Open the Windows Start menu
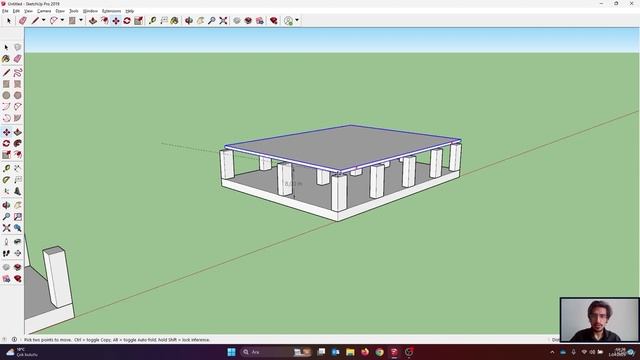The width and height of the screenshot is (640, 360). pos(231,352)
